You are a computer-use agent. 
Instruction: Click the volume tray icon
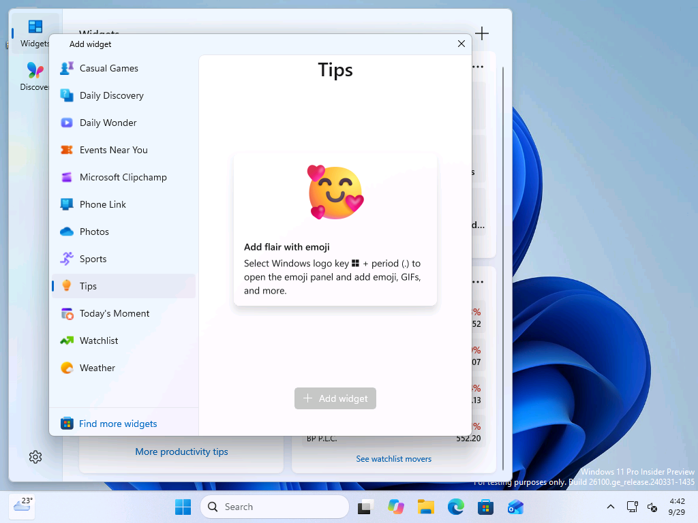[x=652, y=507]
